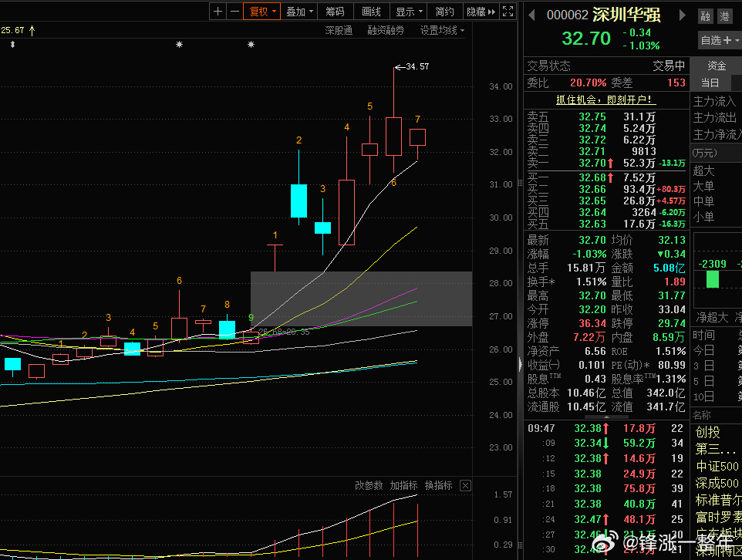Click 换指标 to change indicator
The image size is (742, 560).
pos(439,485)
